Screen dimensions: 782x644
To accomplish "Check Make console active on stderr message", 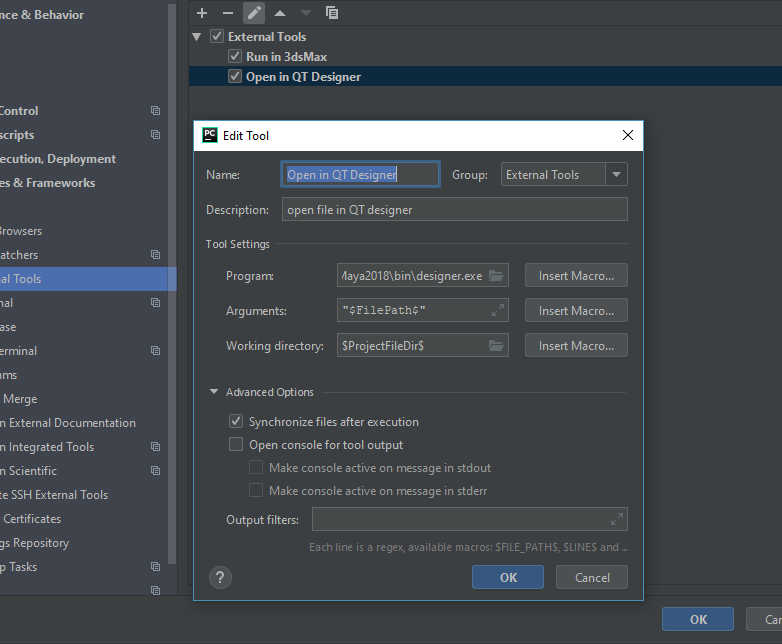I will click(x=256, y=490).
